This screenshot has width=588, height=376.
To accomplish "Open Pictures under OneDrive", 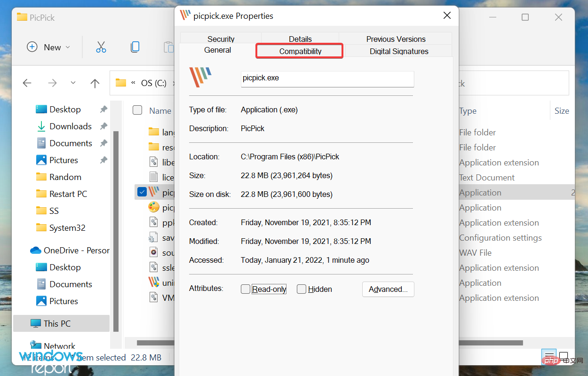I will 64,301.
